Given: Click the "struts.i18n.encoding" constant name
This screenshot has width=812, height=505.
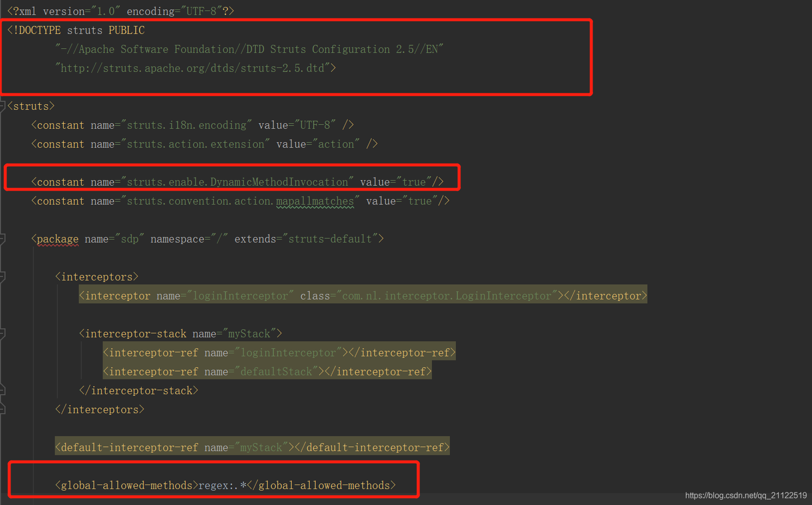Looking at the screenshot, I should [186, 125].
